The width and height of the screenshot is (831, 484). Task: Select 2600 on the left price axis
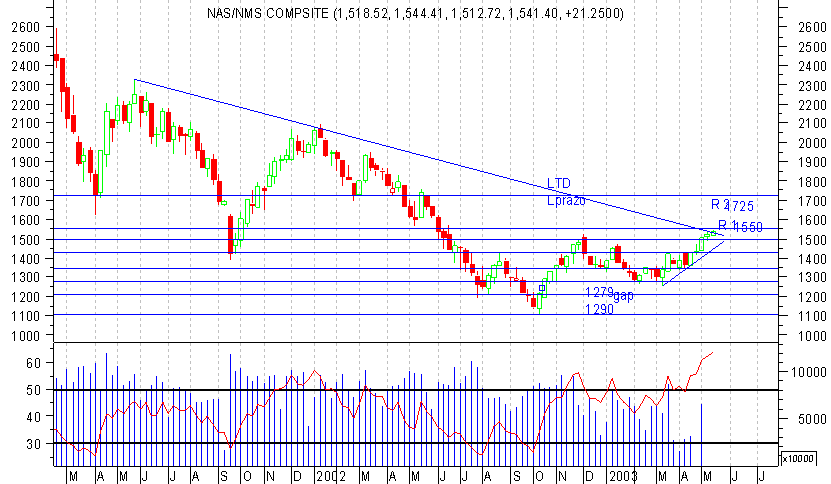click(x=25, y=27)
